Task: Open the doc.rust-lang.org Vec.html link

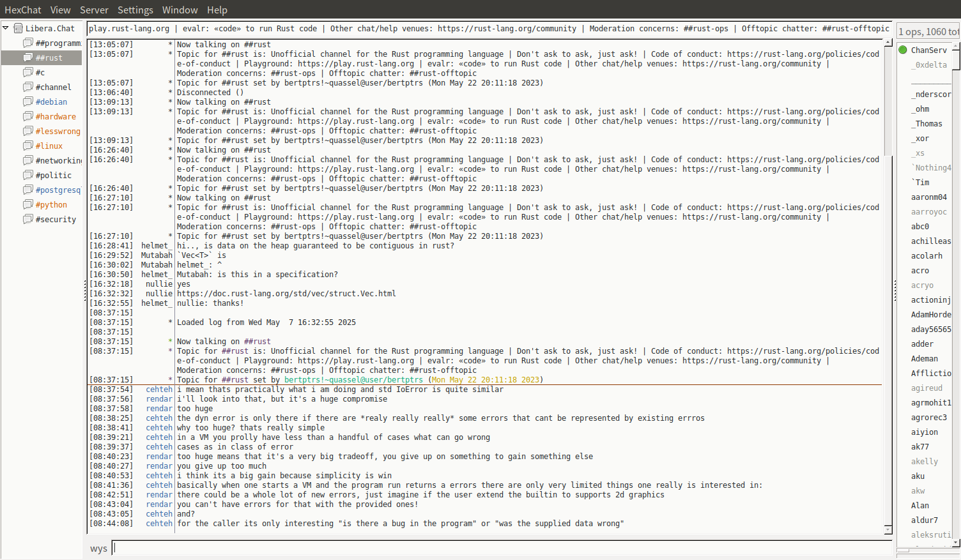Action: (286, 294)
